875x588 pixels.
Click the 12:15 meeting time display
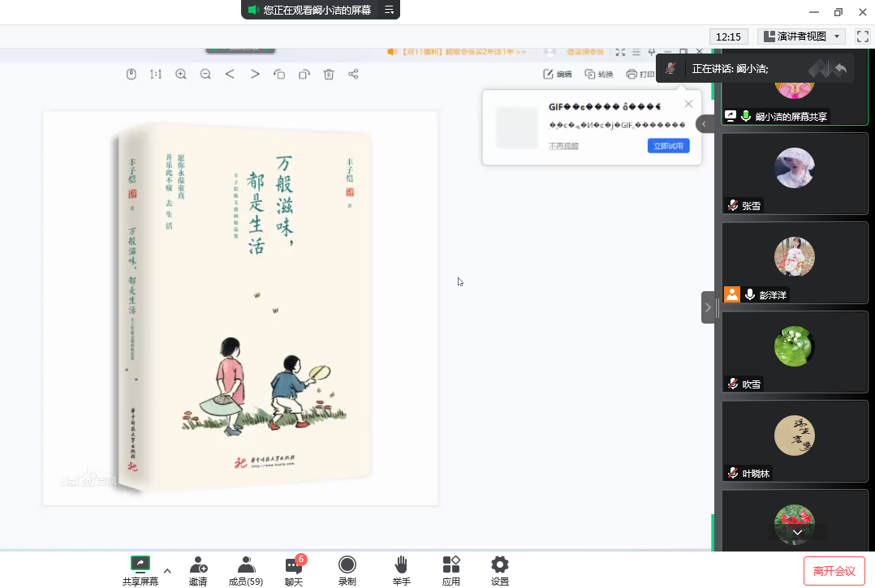(x=728, y=36)
